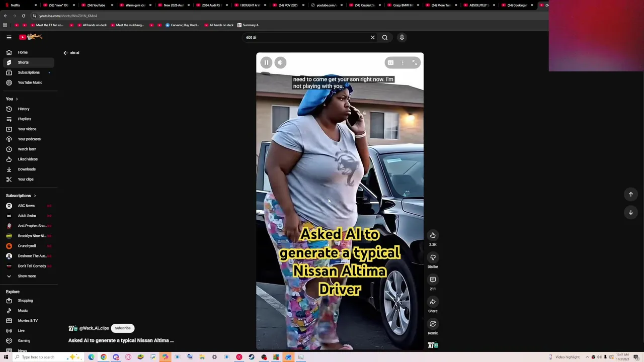Open the Windows Start menu
The width and height of the screenshot is (644, 362).
pos(6,357)
